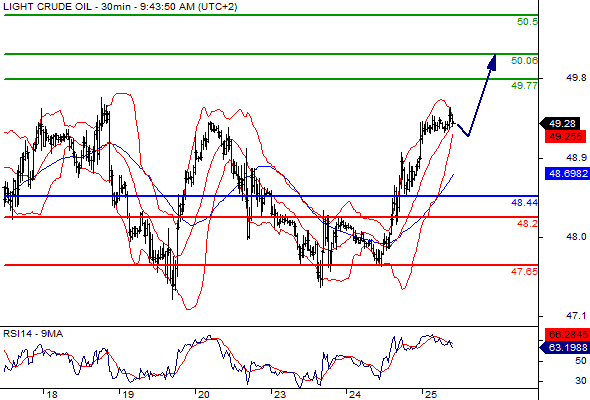Select the 49.77 resistance level label
Viewport: 590px width, 400px height.
524,85
